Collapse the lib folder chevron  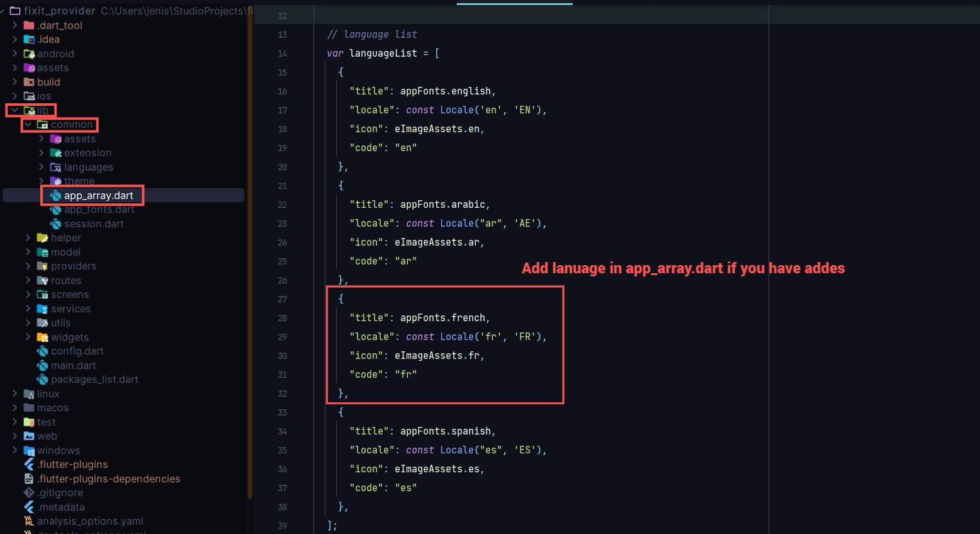click(14, 111)
